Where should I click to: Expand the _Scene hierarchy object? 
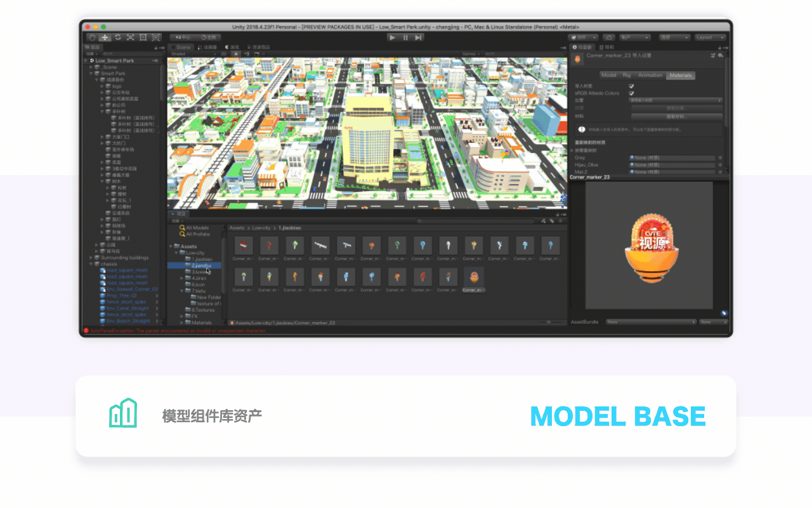(91, 67)
